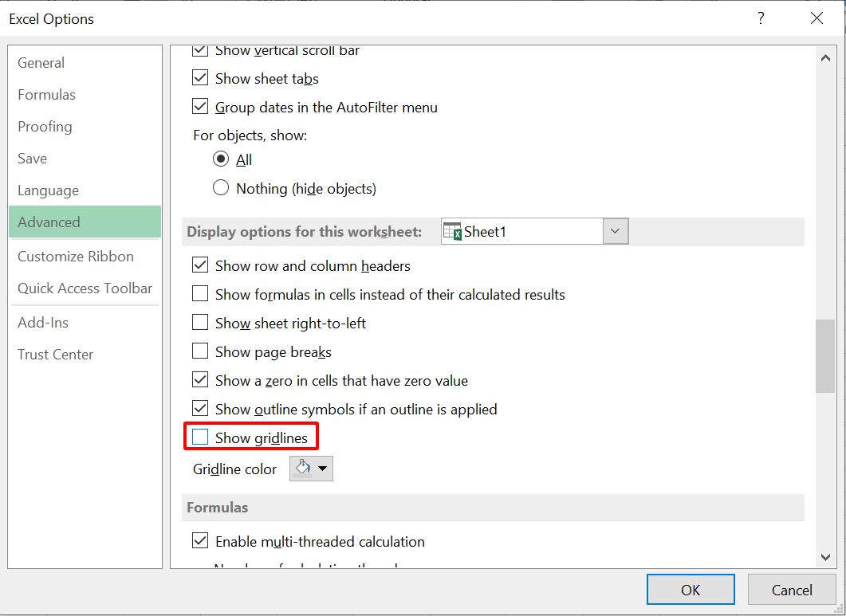Disable Show a zero in cells with zero value
846x616 pixels.
tap(199, 380)
